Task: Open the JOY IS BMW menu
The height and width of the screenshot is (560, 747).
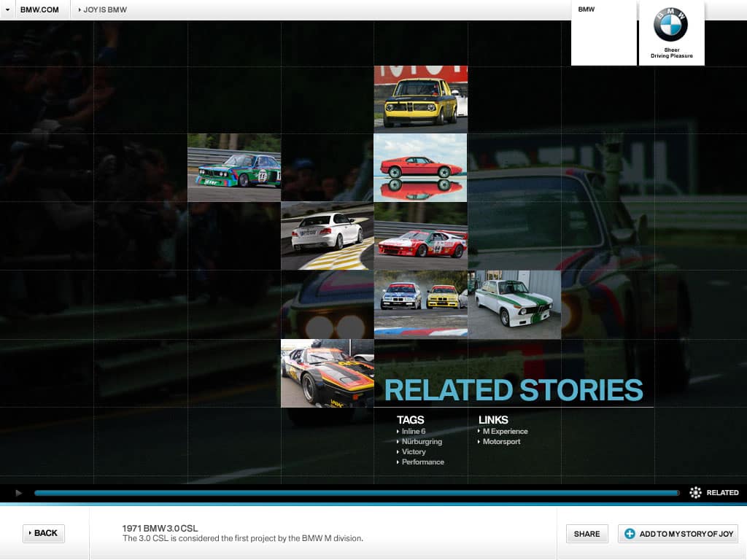Action: pos(103,9)
